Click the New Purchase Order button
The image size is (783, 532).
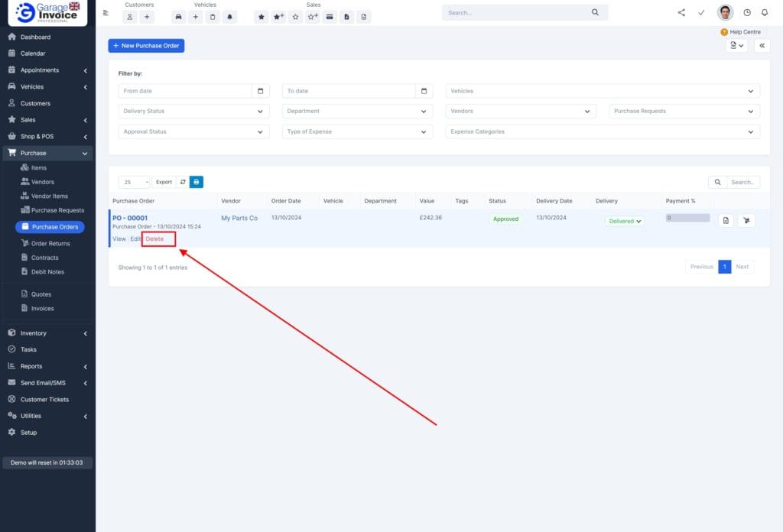pyautogui.click(x=145, y=46)
